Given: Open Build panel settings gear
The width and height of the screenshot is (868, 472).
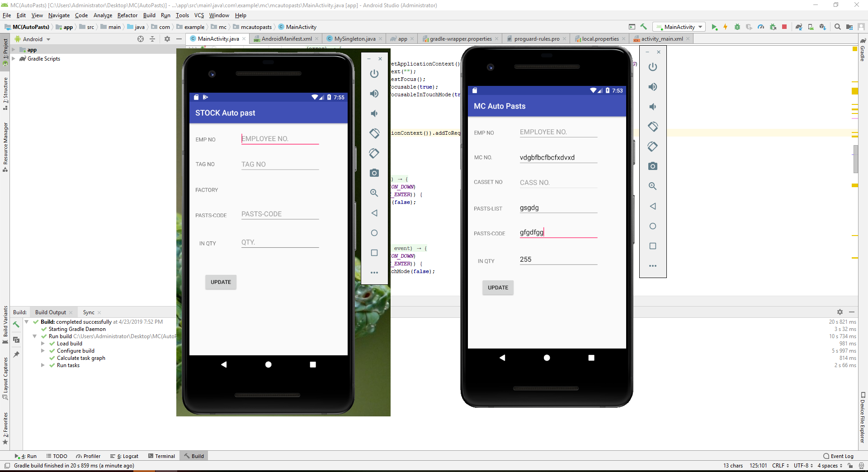Looking at the screenshot, I should (x=840, y=312).
